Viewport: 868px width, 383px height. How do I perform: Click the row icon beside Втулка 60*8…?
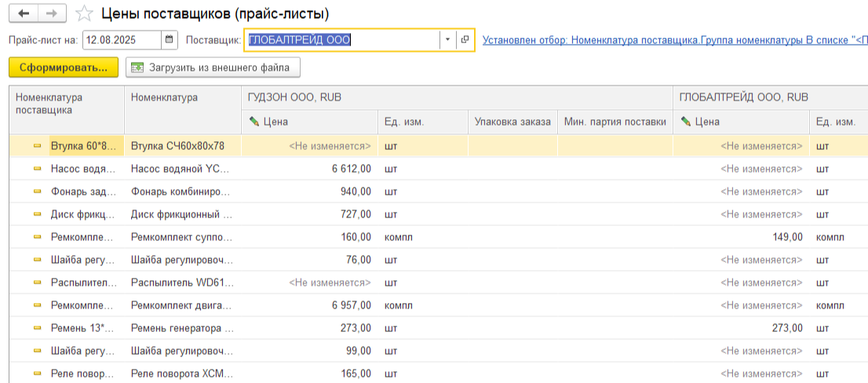[x=38, y=146]
